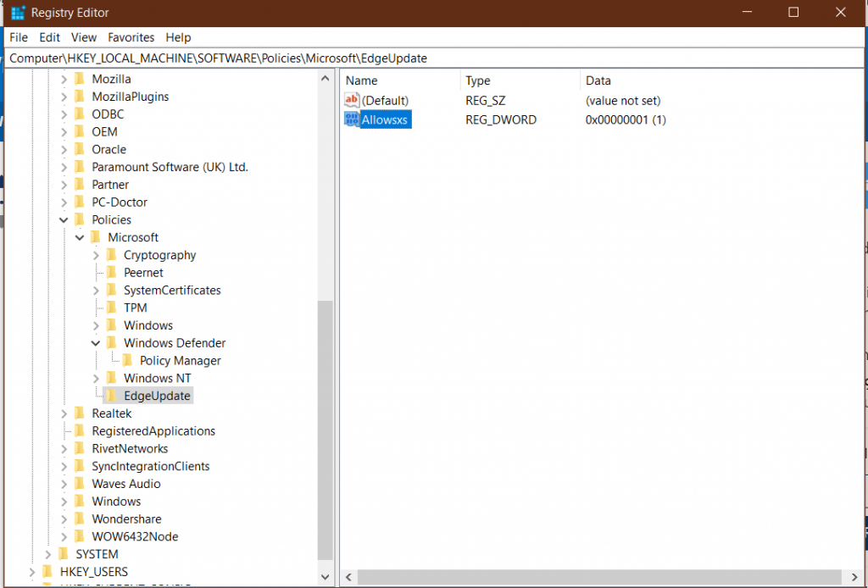Select the (Default) string value icon

352,100
